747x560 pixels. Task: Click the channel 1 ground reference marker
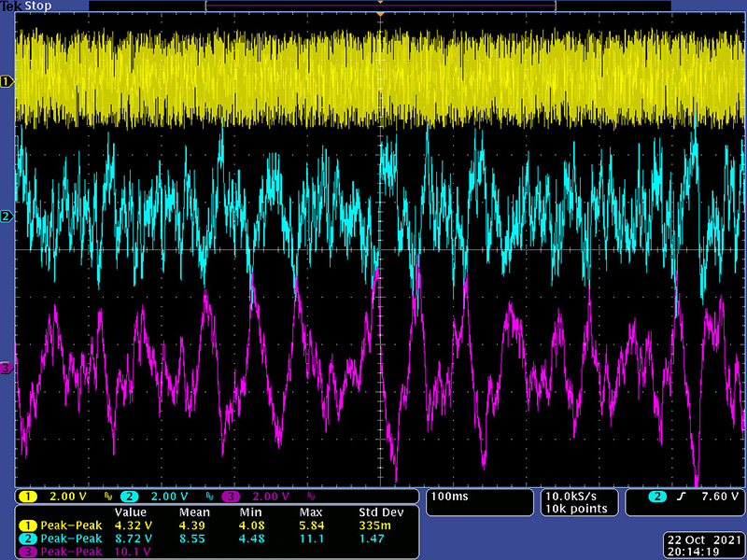click(7, 82)
